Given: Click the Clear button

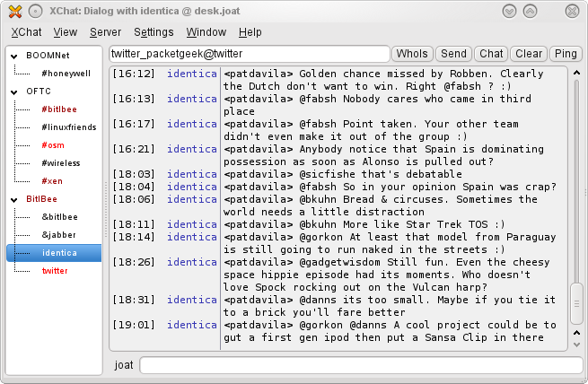Looking at the screenshot, I should pyautogui.click(x=529, y=54).
